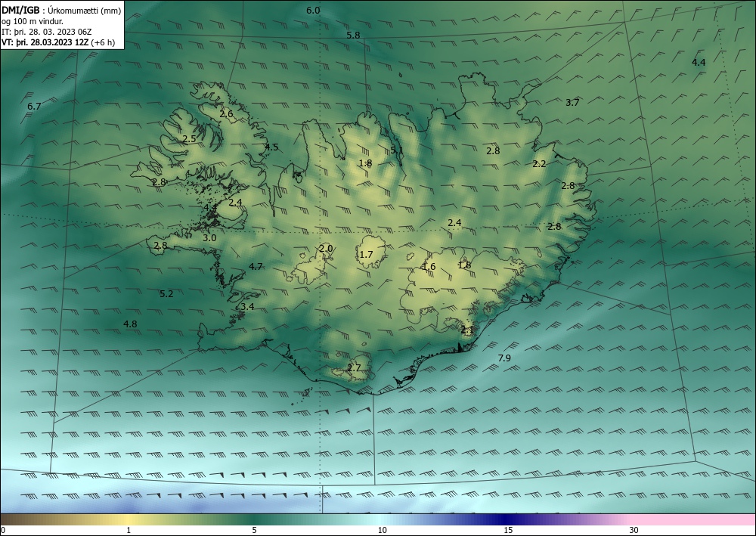Select the 2.7 value label
Image resolution: width=756 pixels, height=536 pixels.
click(354, 367)
